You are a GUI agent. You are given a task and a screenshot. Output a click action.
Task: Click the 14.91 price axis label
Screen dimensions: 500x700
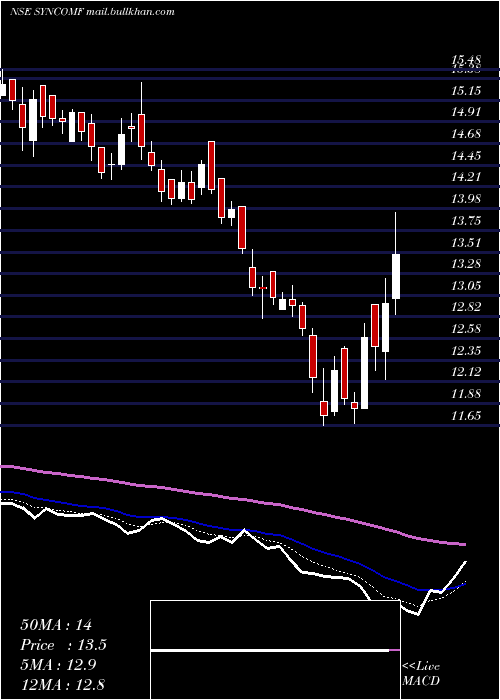point(466,112)
